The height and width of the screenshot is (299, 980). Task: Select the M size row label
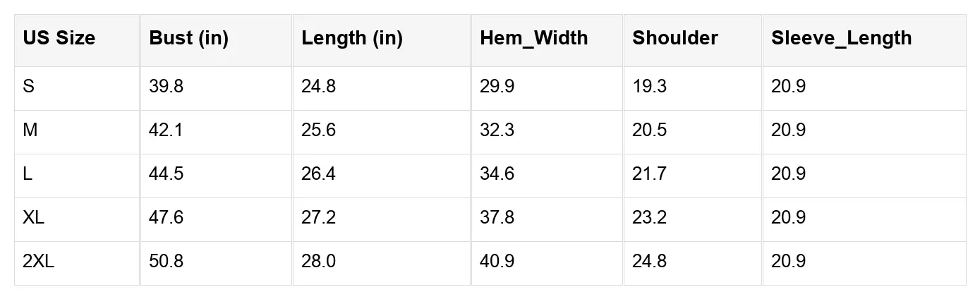pyautogui.click(x=30, y=130)
